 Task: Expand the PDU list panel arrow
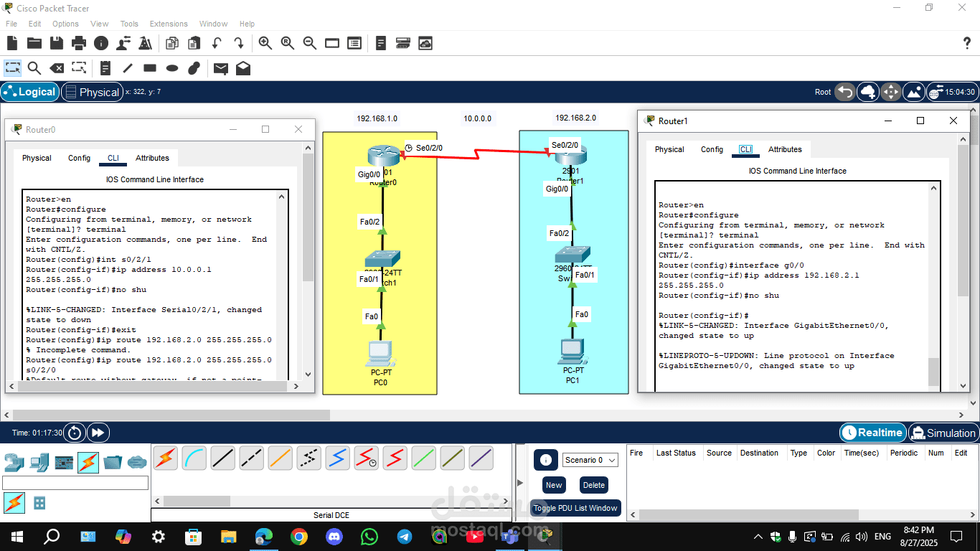[x=521, y=483]
